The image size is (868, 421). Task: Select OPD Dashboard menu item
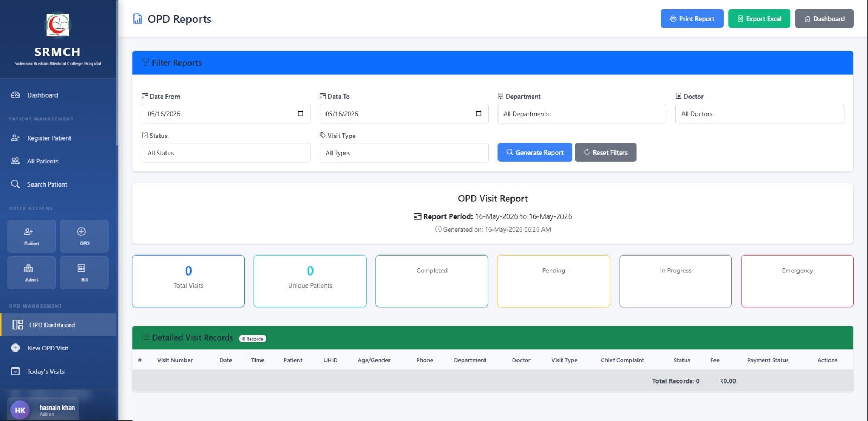[x=58, y=324]
